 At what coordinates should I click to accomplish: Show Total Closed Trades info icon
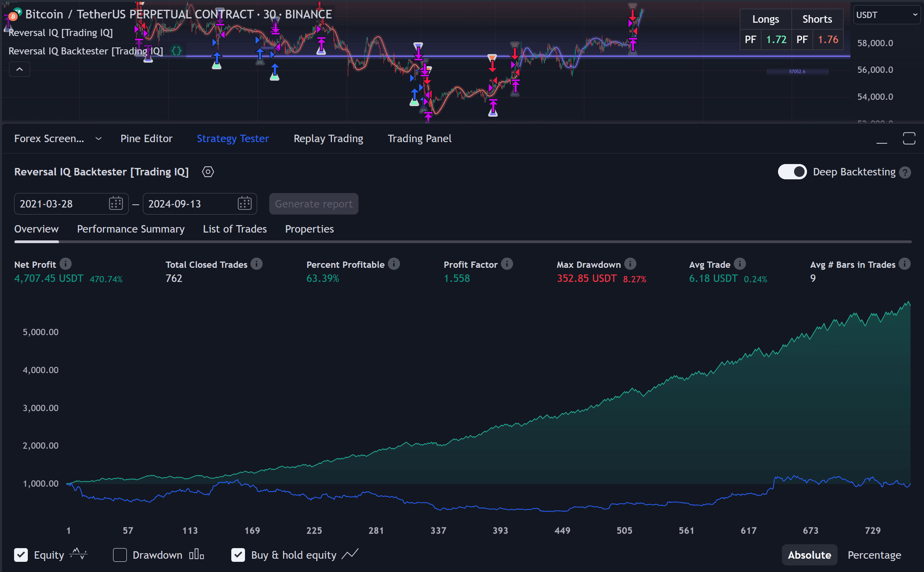[x=257, y=264]
